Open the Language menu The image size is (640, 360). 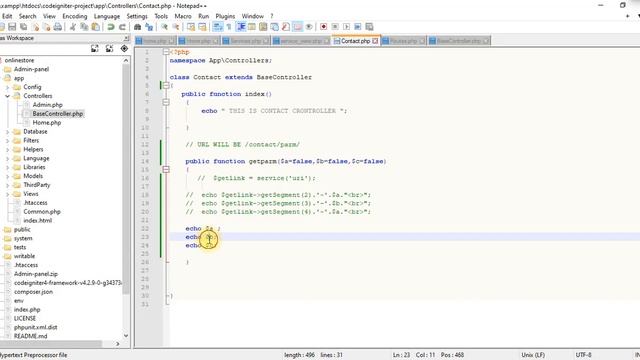coord(107,16)
